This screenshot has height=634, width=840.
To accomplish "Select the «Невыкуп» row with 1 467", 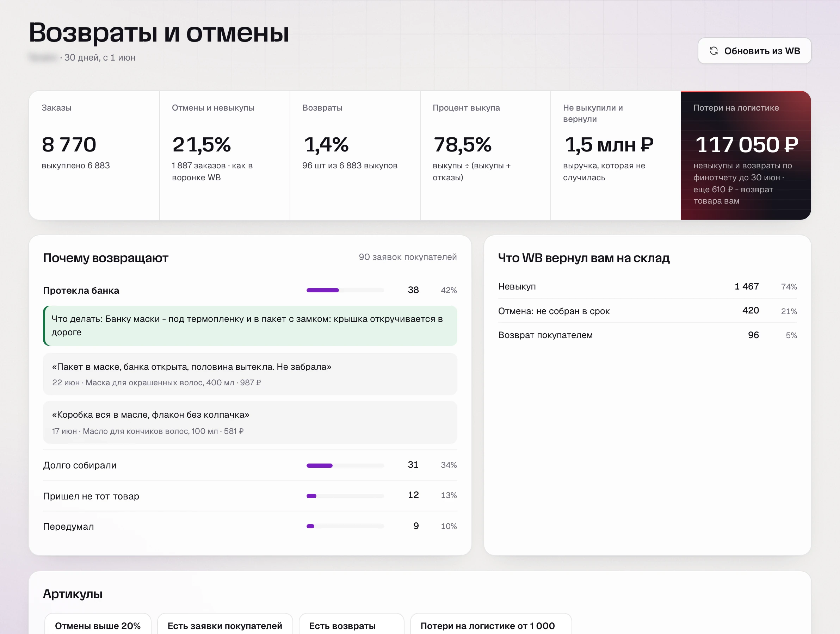I will pyautogui.click(x=648, y=287).
